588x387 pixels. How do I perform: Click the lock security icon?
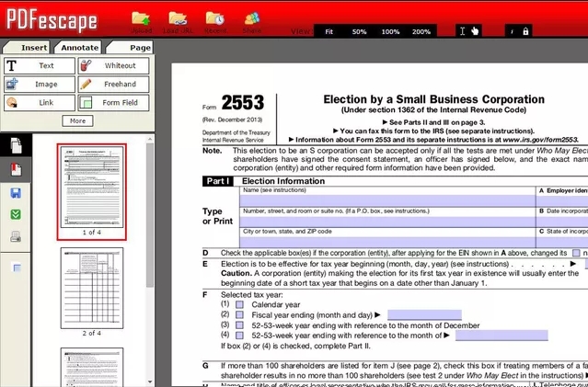tap(525, 31)
